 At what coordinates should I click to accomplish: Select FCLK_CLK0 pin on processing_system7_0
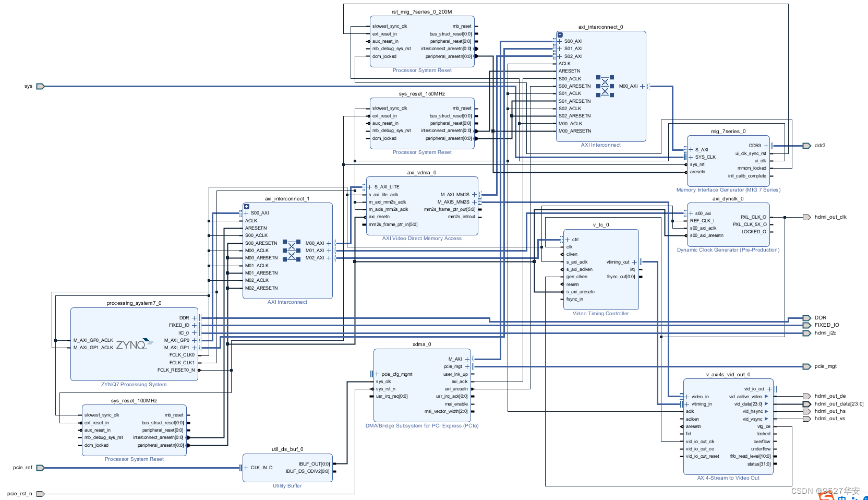click(x=182, y=355)
